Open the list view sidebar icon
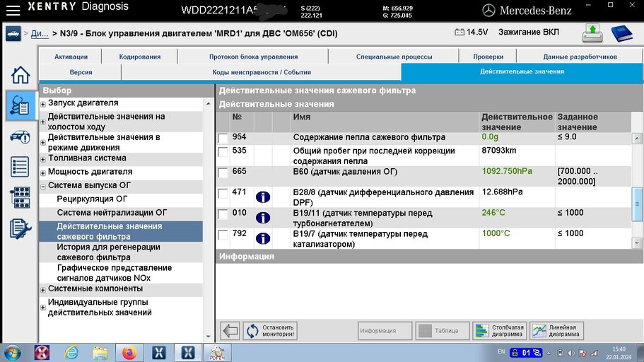 coord(20,167)
